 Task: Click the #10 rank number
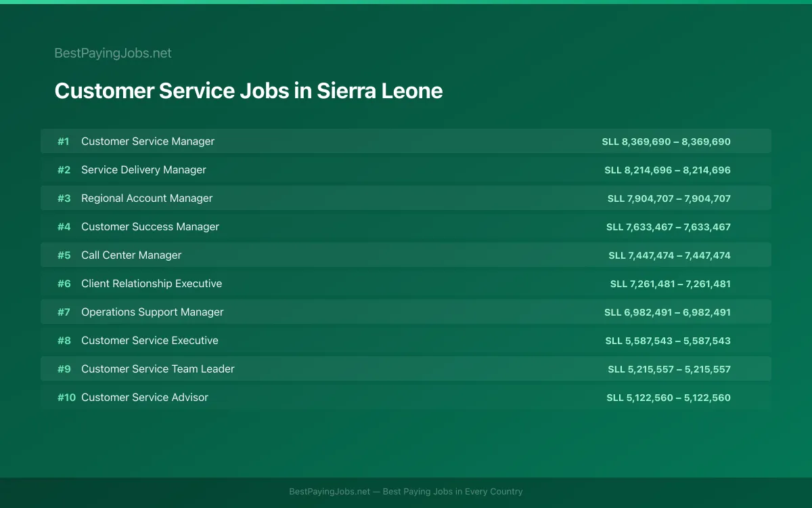click(66, 398)
